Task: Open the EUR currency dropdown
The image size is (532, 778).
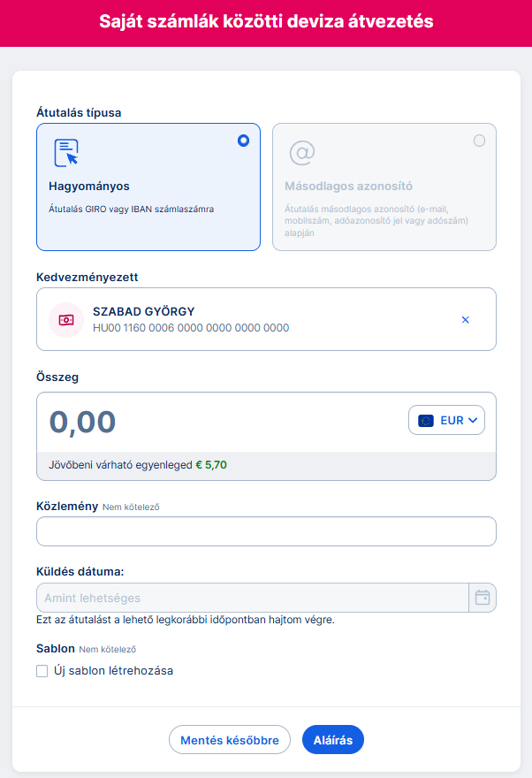Action: pos(446,421)
